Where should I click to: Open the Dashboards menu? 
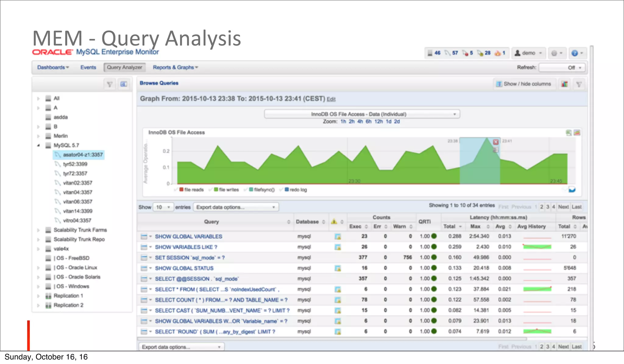tap(53, 67)
